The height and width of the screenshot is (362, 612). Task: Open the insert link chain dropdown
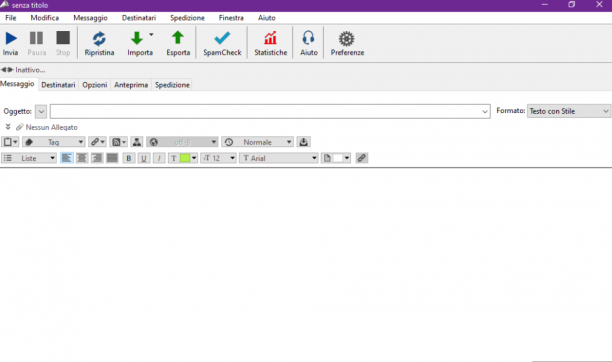pos(97,142)
